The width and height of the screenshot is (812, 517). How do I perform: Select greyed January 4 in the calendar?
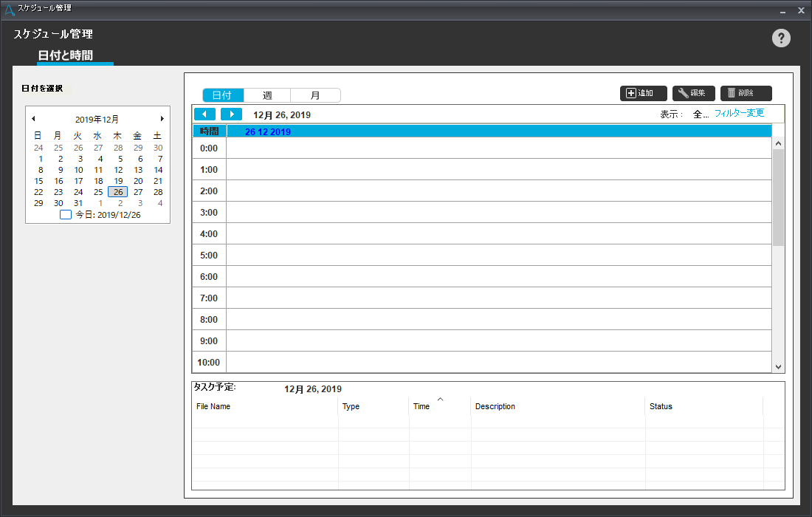pos(160,203)
